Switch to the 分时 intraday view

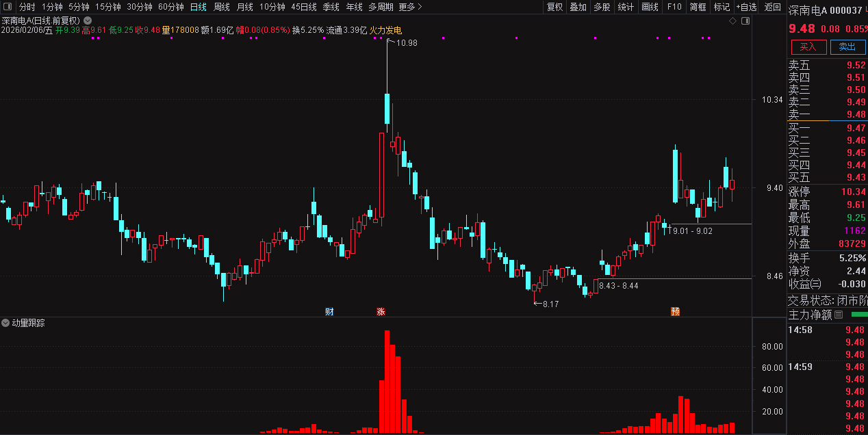pos(27,7)
